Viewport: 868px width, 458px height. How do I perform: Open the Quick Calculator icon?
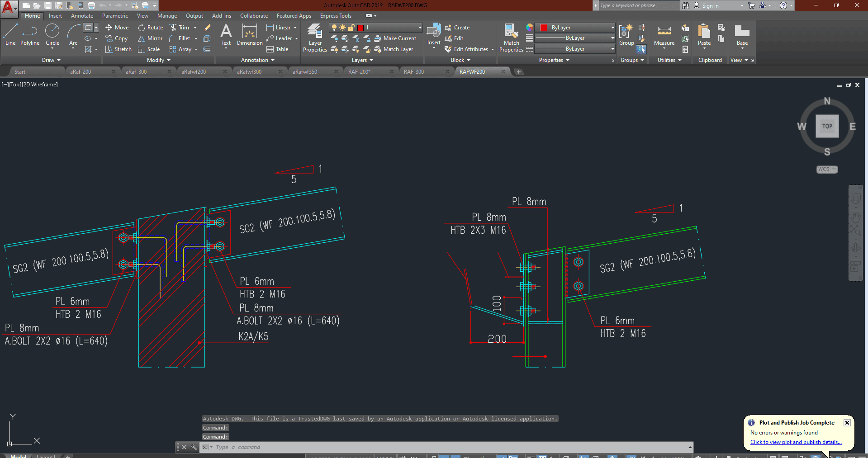(685, 49)
